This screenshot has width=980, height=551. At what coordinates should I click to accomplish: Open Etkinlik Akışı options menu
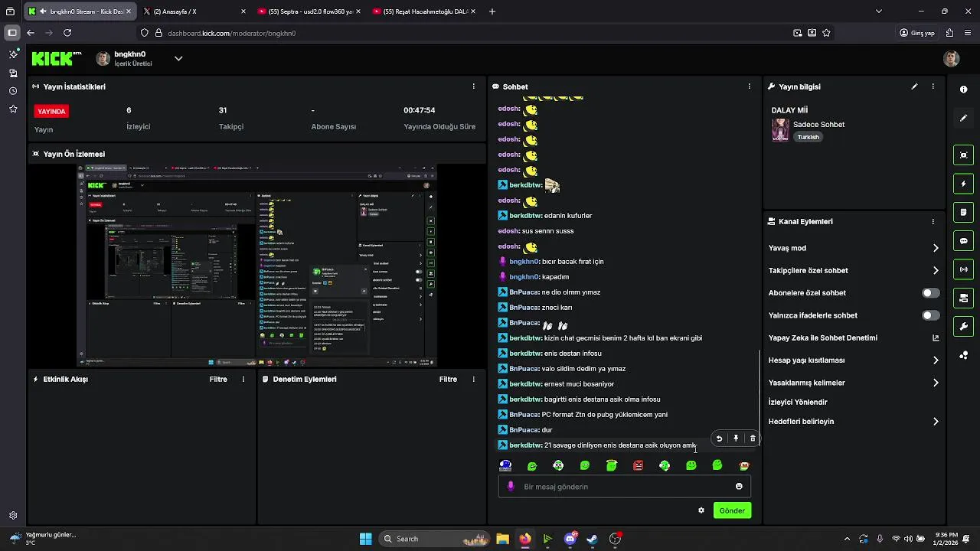tap(243, 379)
